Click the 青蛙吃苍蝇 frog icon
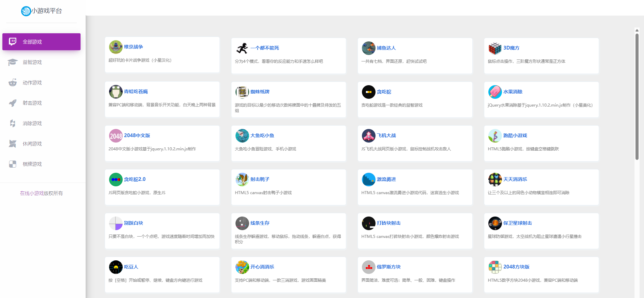Screen dimensions: 644x298 coord(116,92)
